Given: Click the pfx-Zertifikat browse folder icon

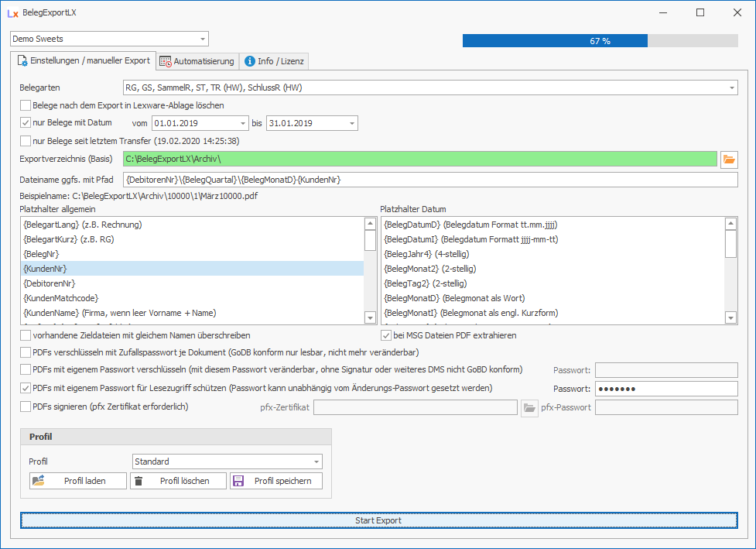Looking at the screenshot, I should (x=529, y=407).
